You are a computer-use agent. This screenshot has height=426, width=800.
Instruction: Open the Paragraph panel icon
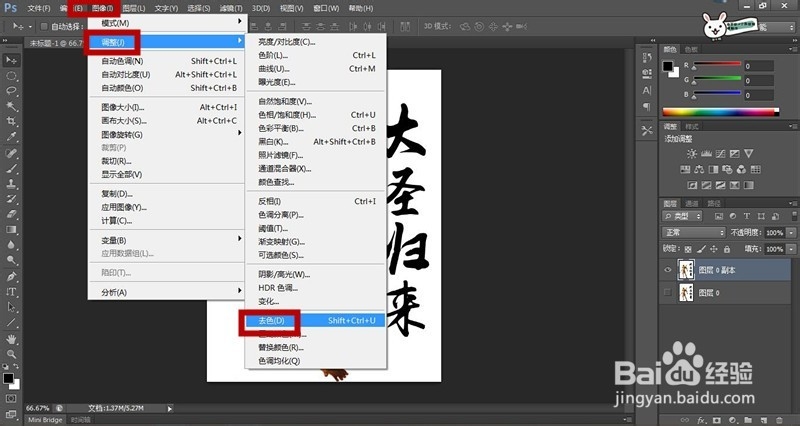pyautogui.click(x=647, y=106)
